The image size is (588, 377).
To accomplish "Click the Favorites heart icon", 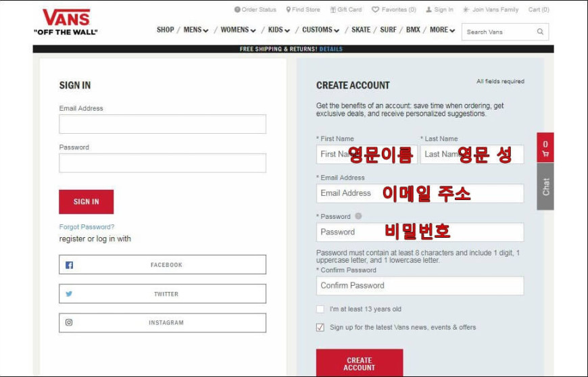I will point(375,9).
